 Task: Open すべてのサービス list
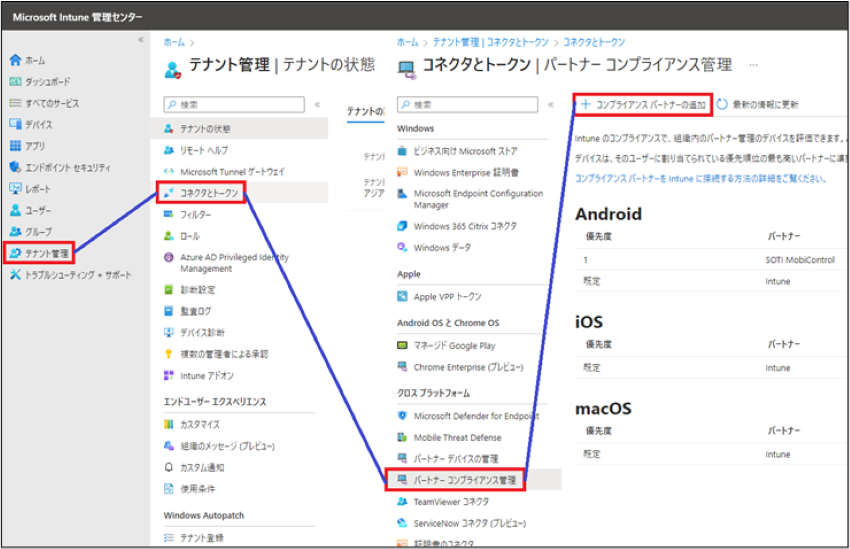(44, 103)
